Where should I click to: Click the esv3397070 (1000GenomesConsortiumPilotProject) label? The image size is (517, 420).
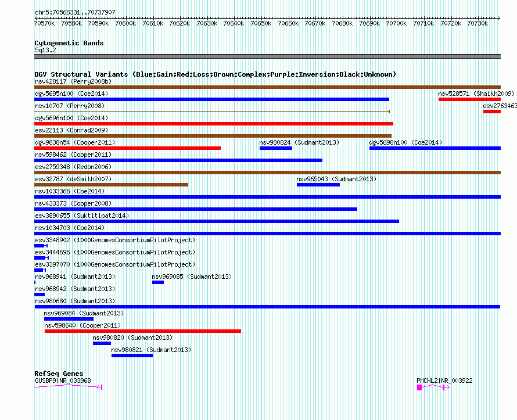click(115, 264)
